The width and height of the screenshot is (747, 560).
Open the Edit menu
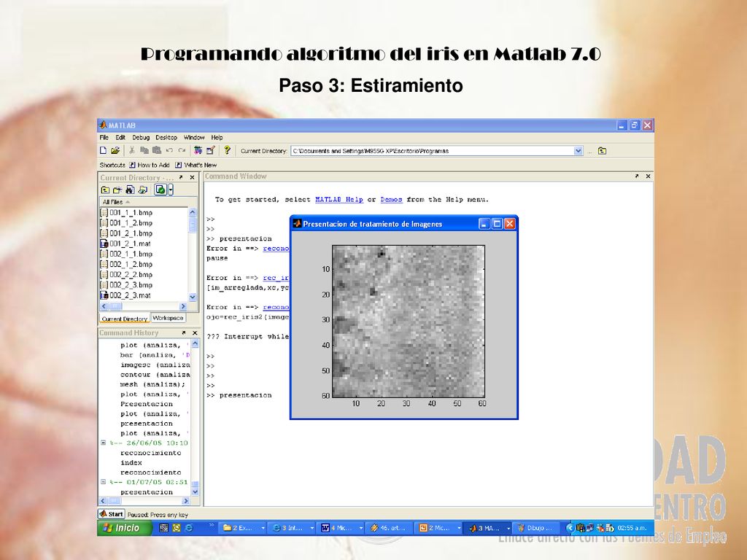(120, 138)
